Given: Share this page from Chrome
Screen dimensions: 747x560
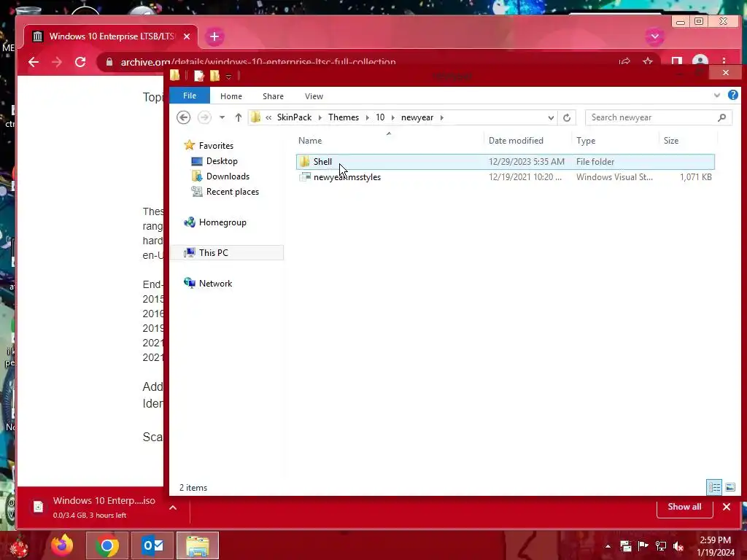Looking at the screenshot, I should coord(624,61).
